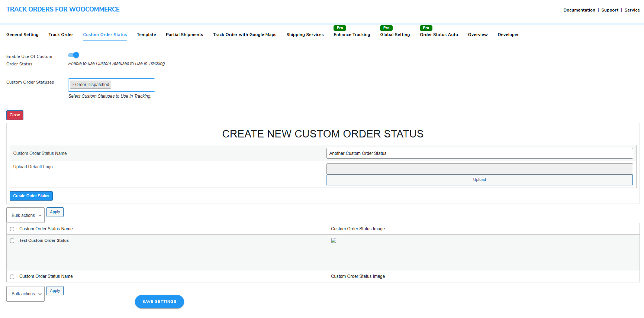Click Upload to choose a default logo
This screenshot has width=644, height=318.
pyautogui.click(x=479, y=180)
